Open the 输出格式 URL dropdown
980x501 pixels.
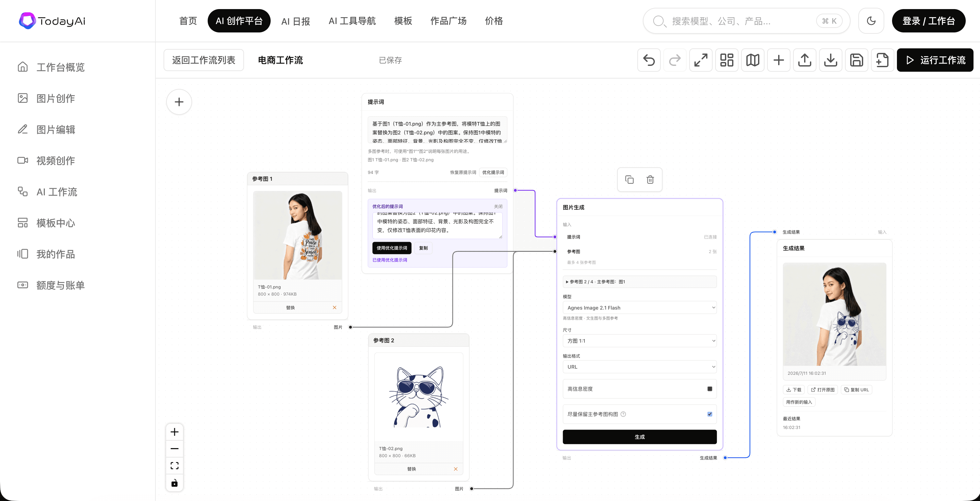click(640, 367)
